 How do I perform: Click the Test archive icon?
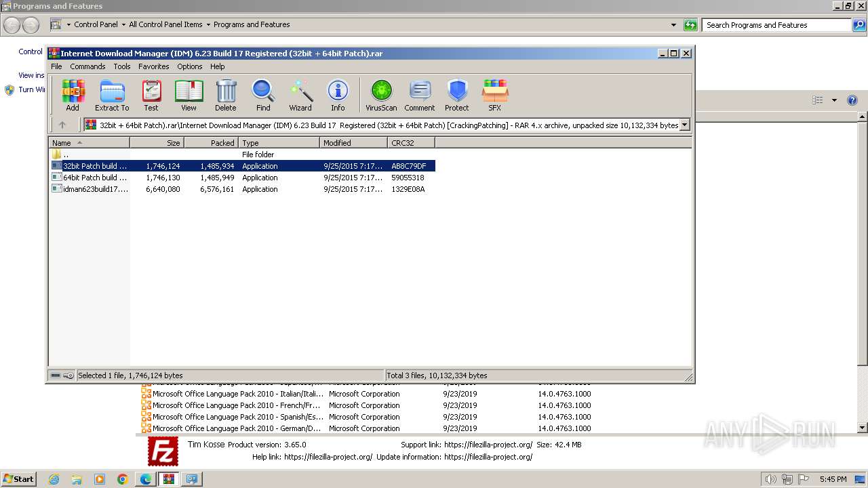click(151, 96)
